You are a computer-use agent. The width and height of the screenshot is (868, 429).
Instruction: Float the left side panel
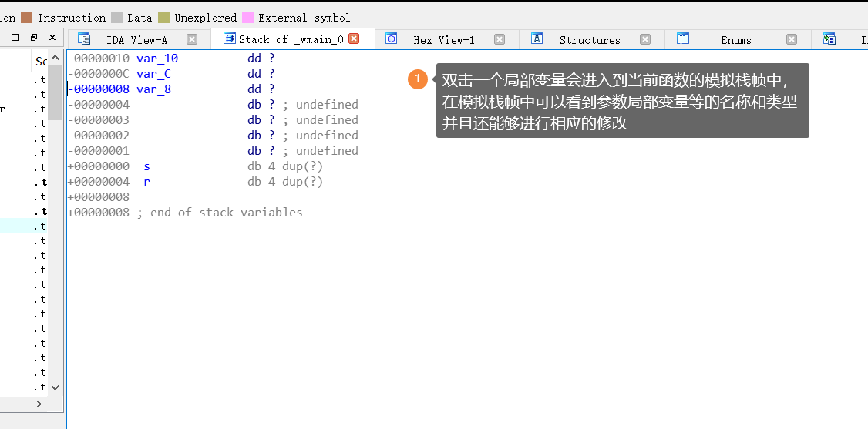34,38
